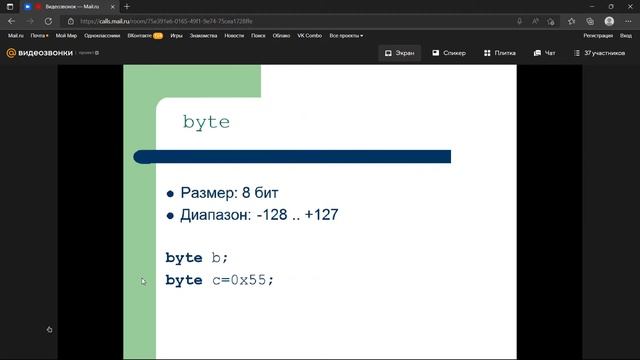Add this page to favorites

click(551, 21)
